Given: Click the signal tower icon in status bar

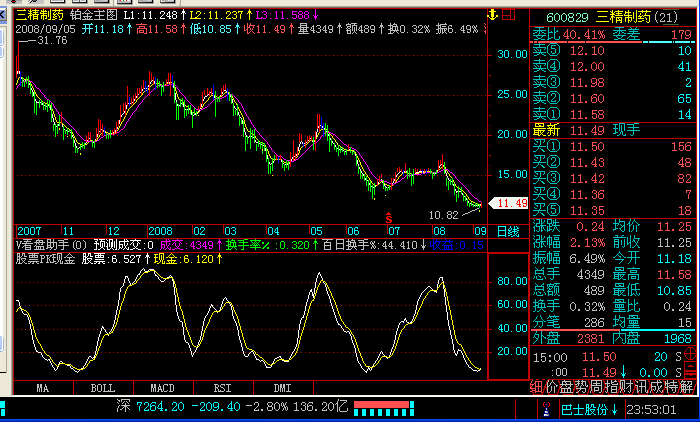Looking at the screenshot, I should 546,409.
